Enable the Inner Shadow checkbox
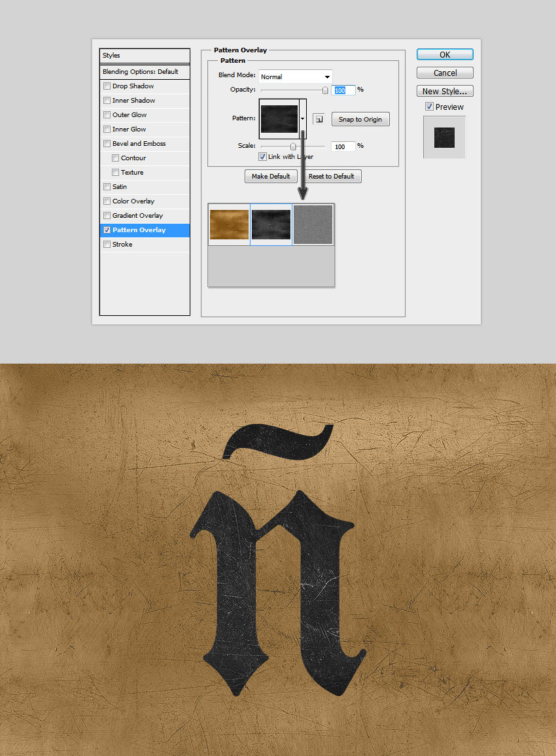Viewport: 556px width, 756px height. (x=107, y=101)
